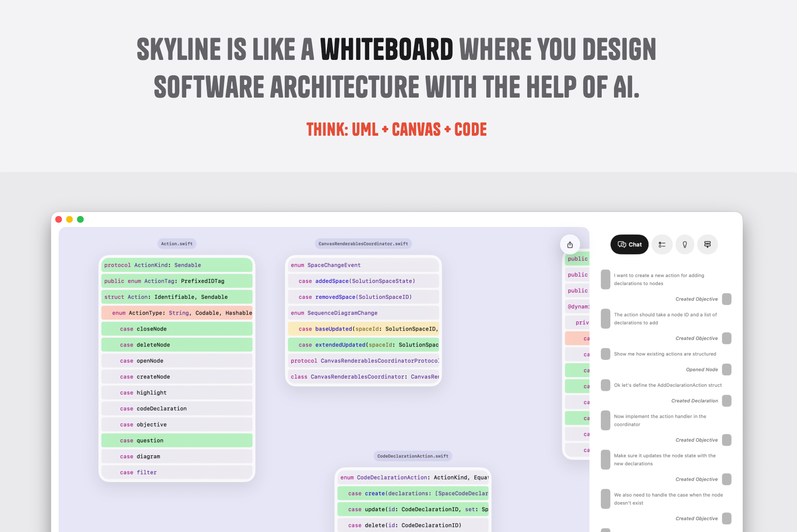The height and width of the screenshot is (532, 797).
Task: Click the 'case create(declarations:' row
Action: (x=413, y=493)
